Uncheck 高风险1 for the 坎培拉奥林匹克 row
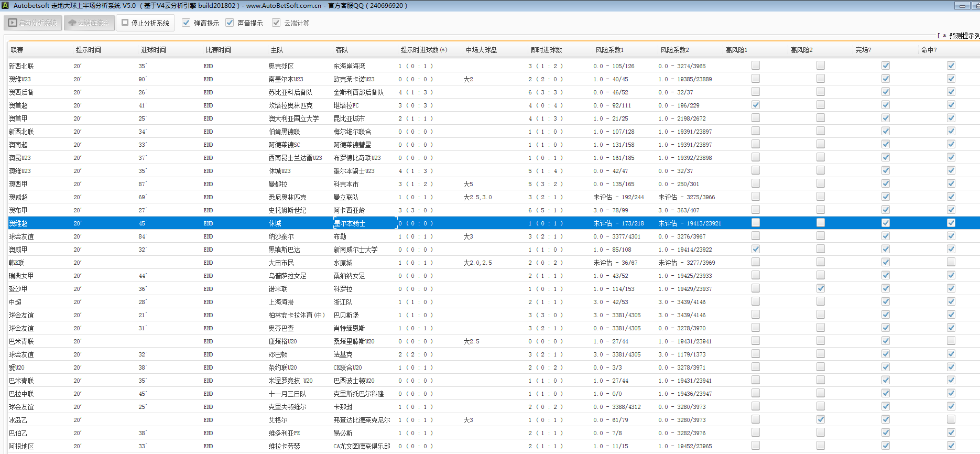Image resolution: width=980 pixels, height=454 pixels. click(x=755, y=105)
